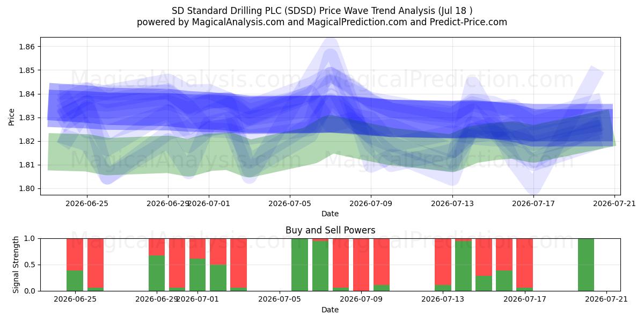
Task: Click the 'Buy and Sell Powers' subplot title
Action: [x=330, y=230]
